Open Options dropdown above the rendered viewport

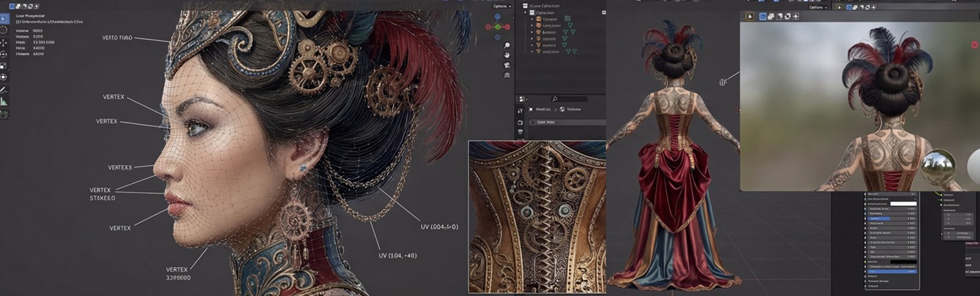[x=818, y=7]
